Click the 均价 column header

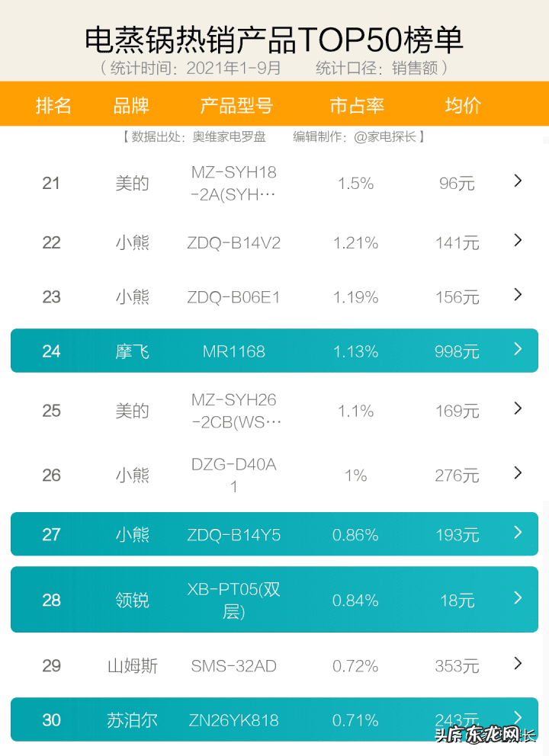(x=462, y=105)
